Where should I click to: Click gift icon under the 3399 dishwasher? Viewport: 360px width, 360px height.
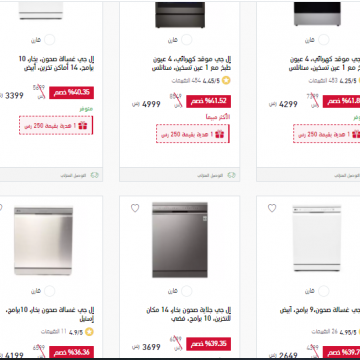click(x=83, y=125)
